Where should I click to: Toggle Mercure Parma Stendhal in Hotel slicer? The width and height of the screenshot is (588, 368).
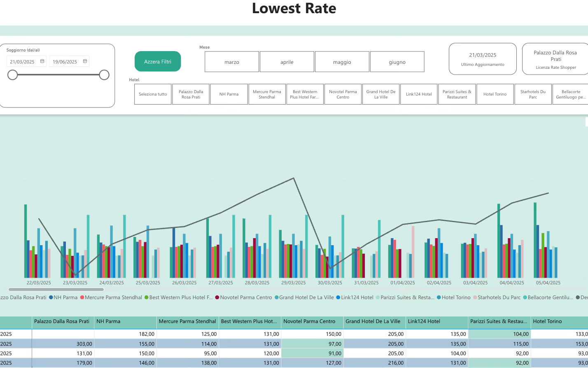click(267, 94)
